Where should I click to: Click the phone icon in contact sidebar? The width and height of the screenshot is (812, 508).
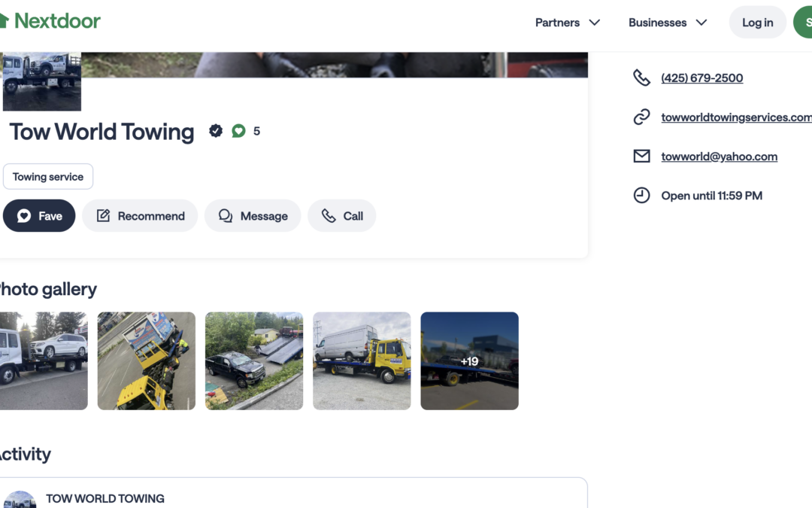(641, 78)
